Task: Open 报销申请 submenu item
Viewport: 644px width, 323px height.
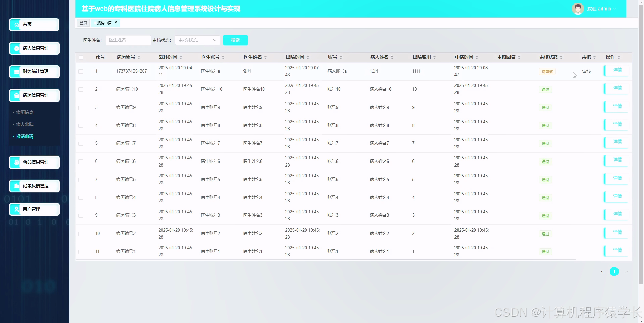Action: coord(25,136)
